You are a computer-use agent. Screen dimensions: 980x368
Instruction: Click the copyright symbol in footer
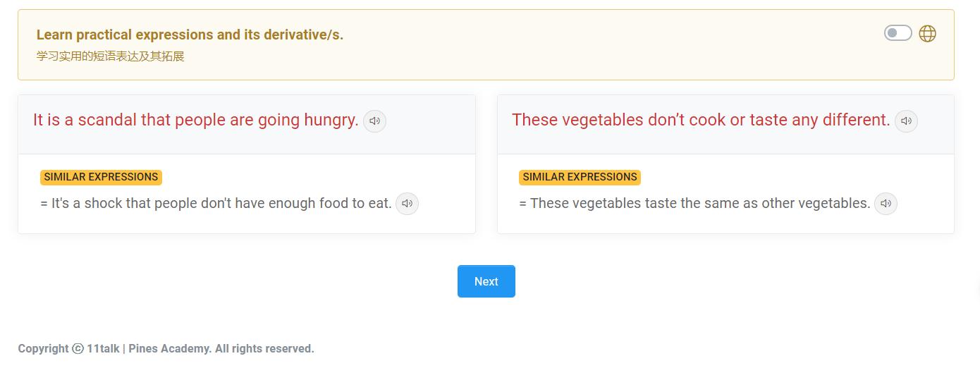pos(78,349)
